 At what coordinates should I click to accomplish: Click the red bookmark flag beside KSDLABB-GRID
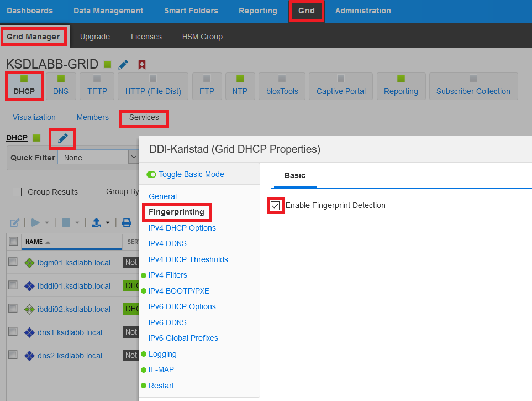click(141, 65)
